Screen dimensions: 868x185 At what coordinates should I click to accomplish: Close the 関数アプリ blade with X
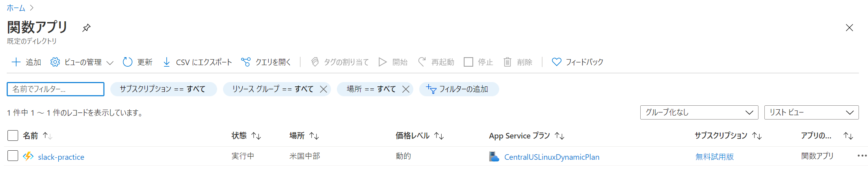(849, 28)
